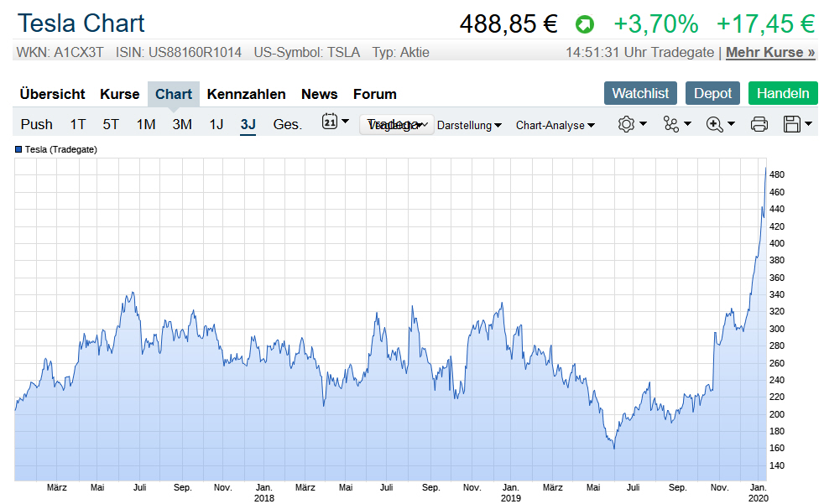Click the Tesla Chart heading
This screenshot has height=504, width=824.
click(x=81, y=23)
